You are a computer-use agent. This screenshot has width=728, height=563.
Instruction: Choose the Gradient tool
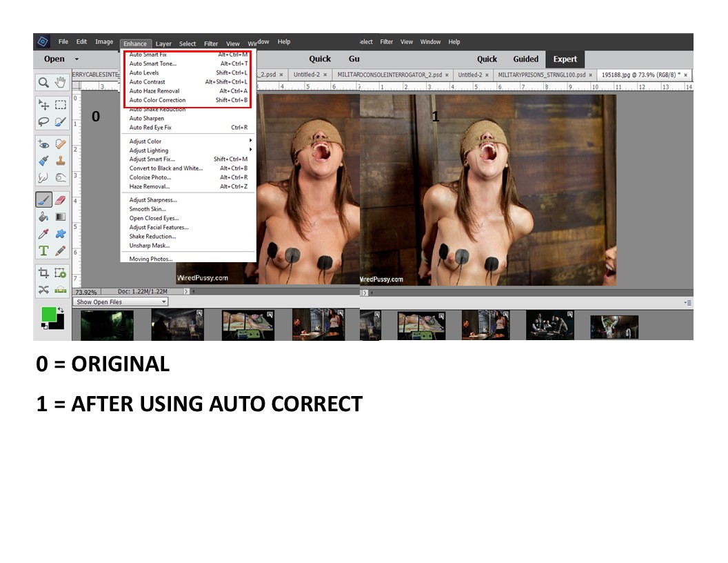60,217
